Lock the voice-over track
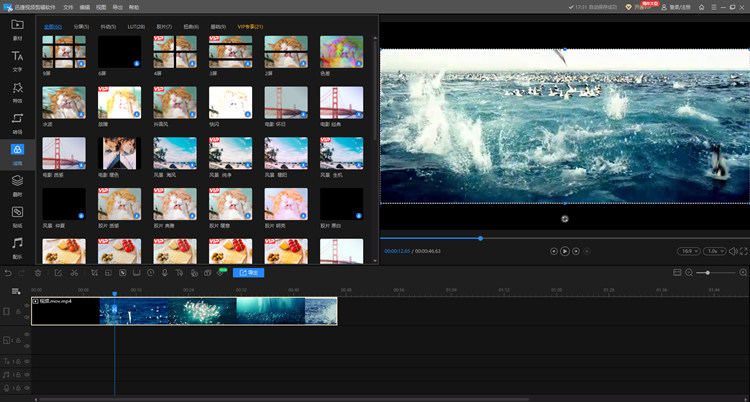Screen dimensions: 750x402 tap(19, 388)
